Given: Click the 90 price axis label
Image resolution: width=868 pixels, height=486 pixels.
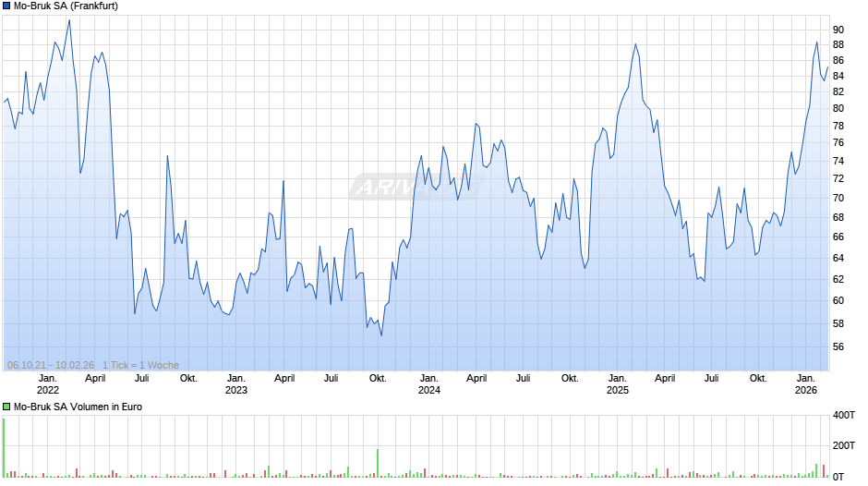Looking at the screenshot, I should pos(838,30).
